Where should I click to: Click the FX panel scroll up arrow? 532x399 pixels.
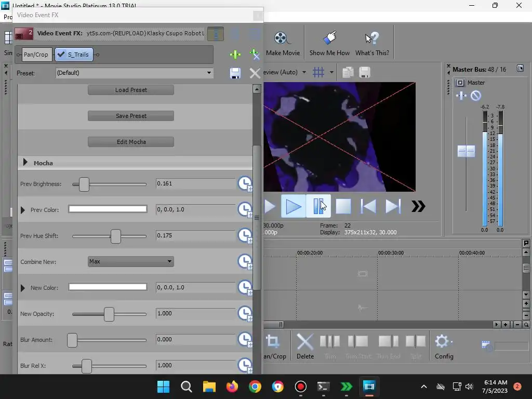[257, 89]
